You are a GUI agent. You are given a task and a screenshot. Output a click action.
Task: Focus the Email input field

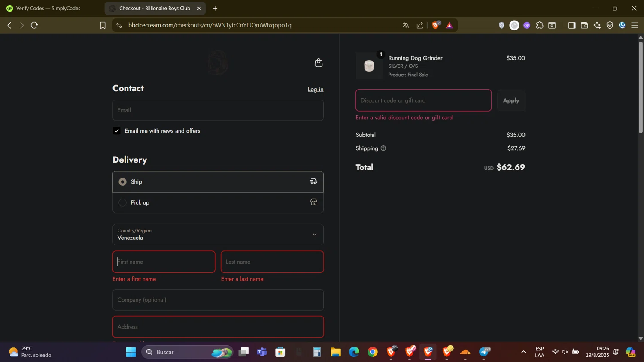[x=218, y=110]
